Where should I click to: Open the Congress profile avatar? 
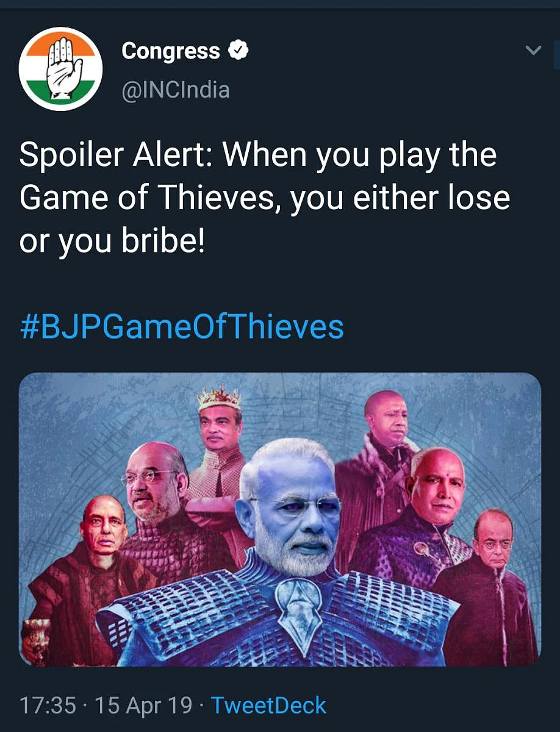click(x=60, y=69)
